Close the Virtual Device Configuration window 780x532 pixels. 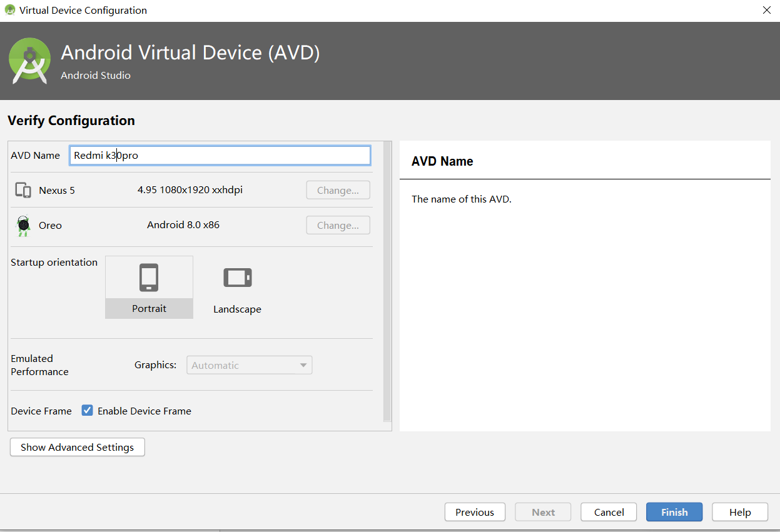(x=767, y=10)
